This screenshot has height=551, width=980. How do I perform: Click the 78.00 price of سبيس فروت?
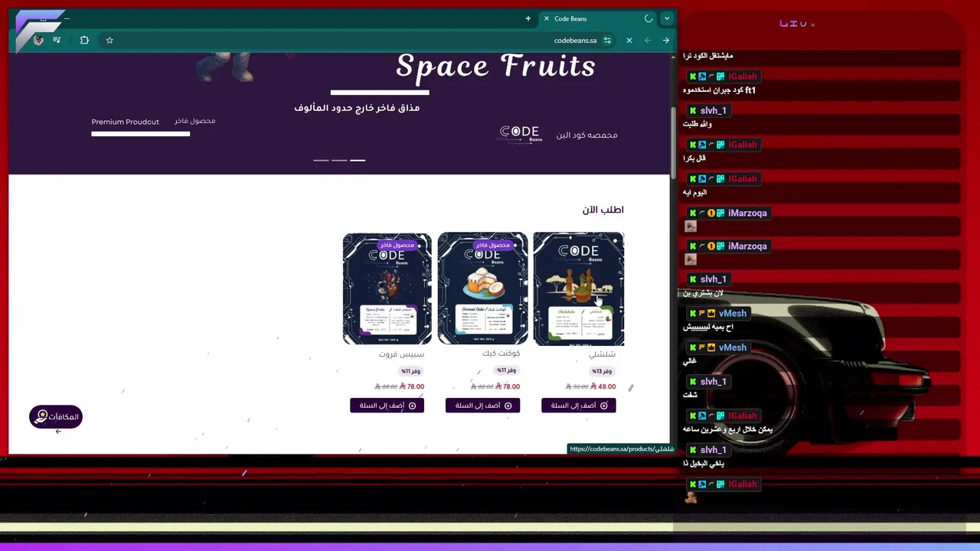click(x=412, y=386)
